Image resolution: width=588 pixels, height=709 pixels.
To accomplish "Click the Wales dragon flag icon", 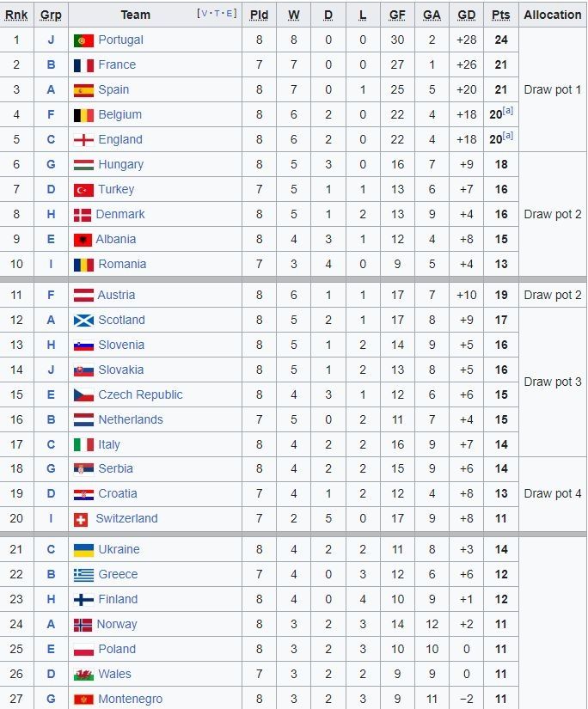I will point(83,675).
